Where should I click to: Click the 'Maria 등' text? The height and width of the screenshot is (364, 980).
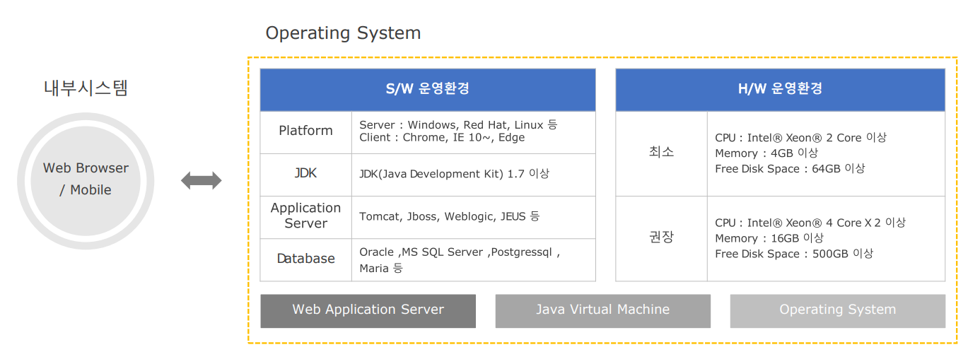click(x=380, y=269)
